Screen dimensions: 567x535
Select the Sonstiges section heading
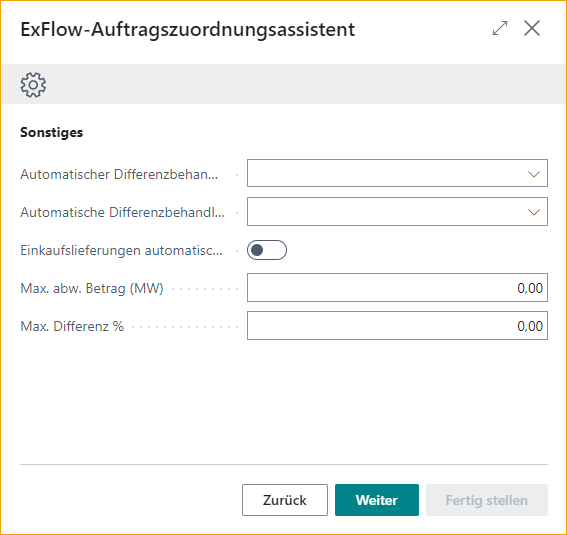click(x=51, y=132)
